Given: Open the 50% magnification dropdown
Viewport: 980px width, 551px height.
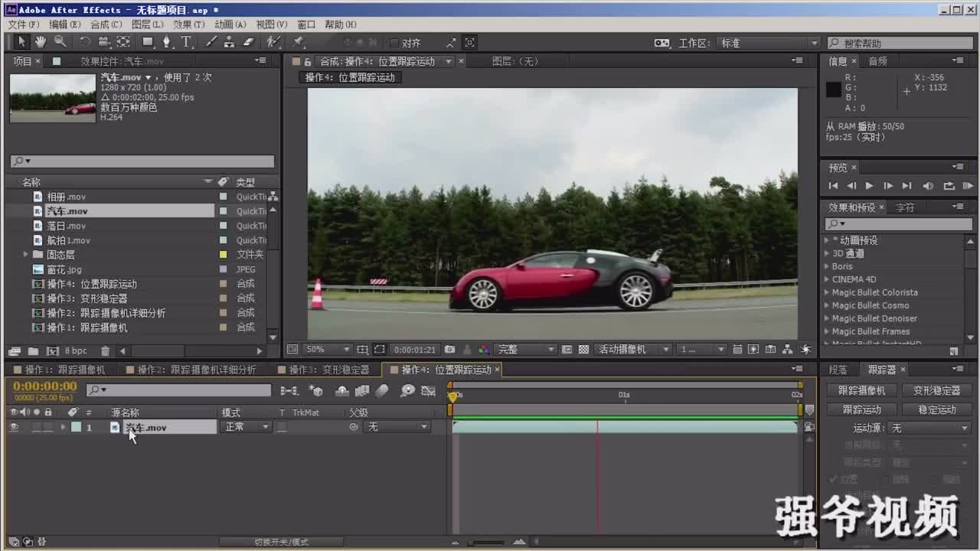Looking at the screenshot, I should (x=328, y=350).
